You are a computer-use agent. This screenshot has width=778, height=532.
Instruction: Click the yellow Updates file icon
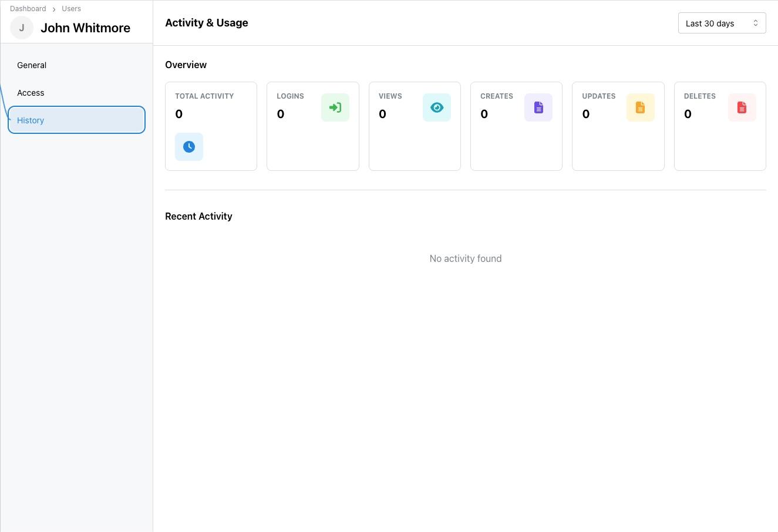tap(640, 107)
